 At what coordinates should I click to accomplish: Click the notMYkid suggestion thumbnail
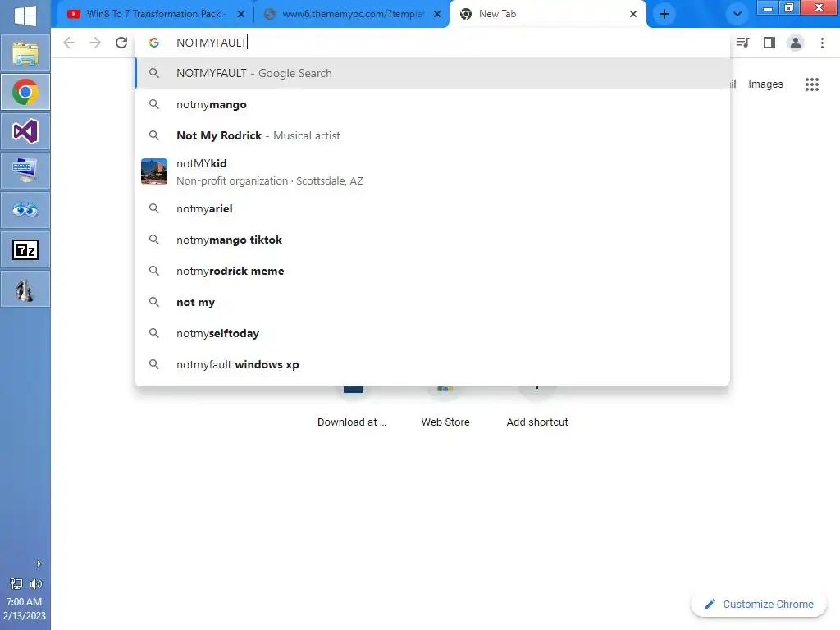click(x=153, y=171)
